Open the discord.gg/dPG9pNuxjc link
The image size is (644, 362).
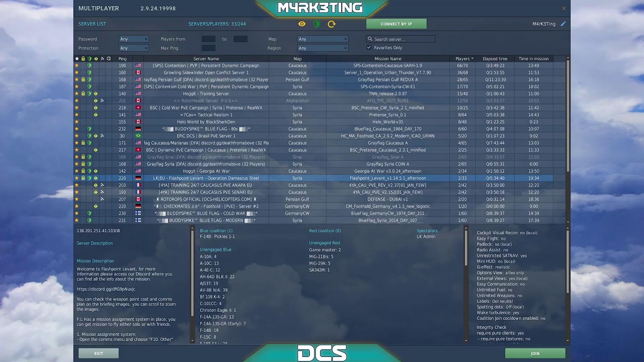pos(106,289)
